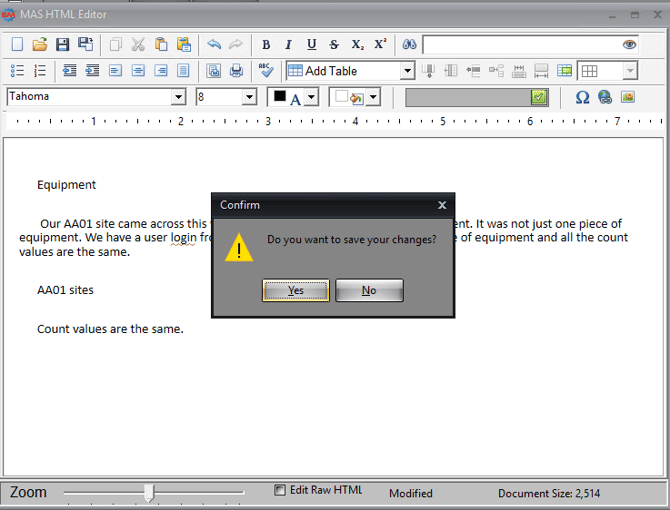This screenshot has height=510, width=670.
Task: Open the Tahoma font name dropdown
Action: (178, 97)
